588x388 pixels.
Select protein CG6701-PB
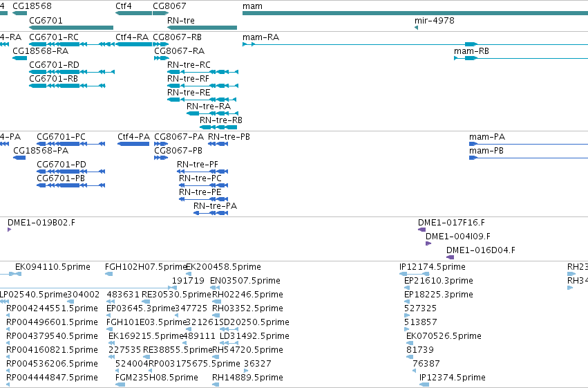[71, 185]
